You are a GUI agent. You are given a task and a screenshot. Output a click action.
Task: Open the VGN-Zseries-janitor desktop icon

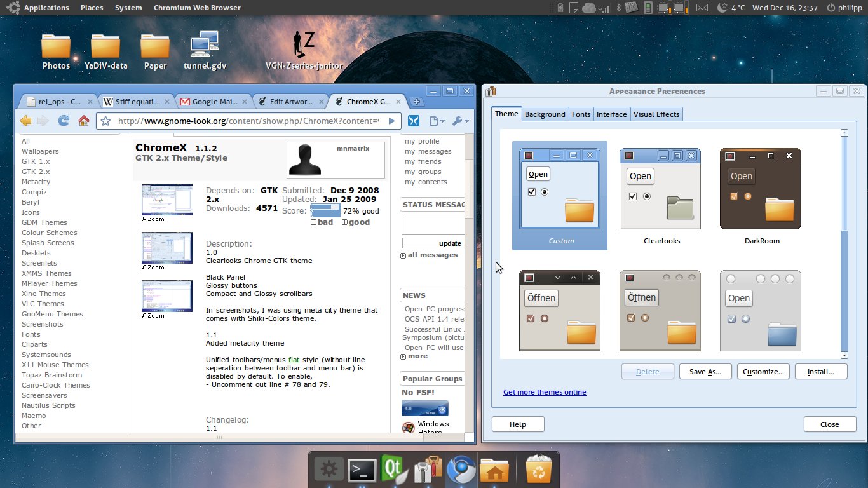pyautogui.click(x=304, y=51)
